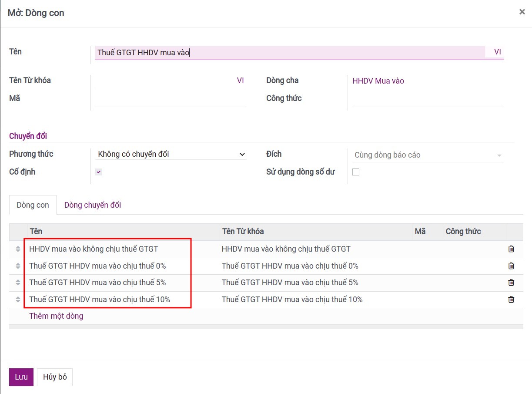
Task: Open 'Dòng cha' field showing HHDV Mua vào
Action: click(x=378, y=81)
